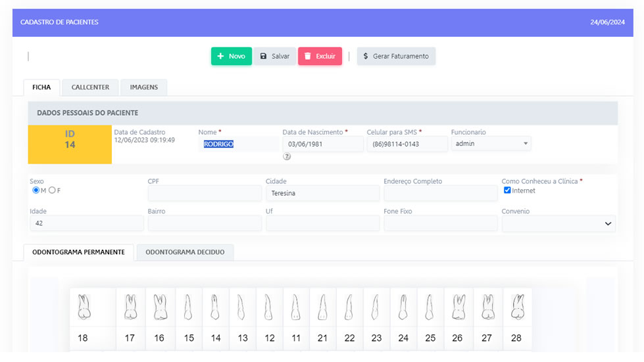The width and height of the screenshot is (644, 362).
Task: Click the green Novo button
Action: (x=231, y=57)
